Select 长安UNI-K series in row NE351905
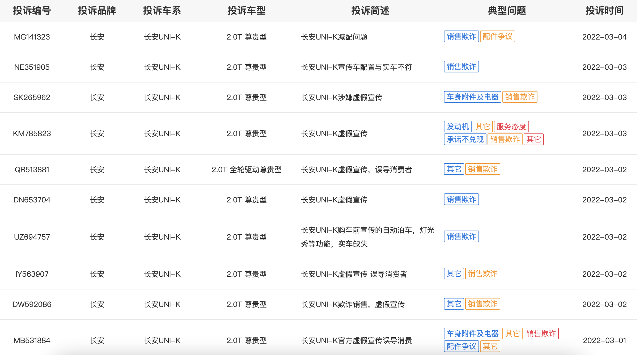 coord(162,67)
